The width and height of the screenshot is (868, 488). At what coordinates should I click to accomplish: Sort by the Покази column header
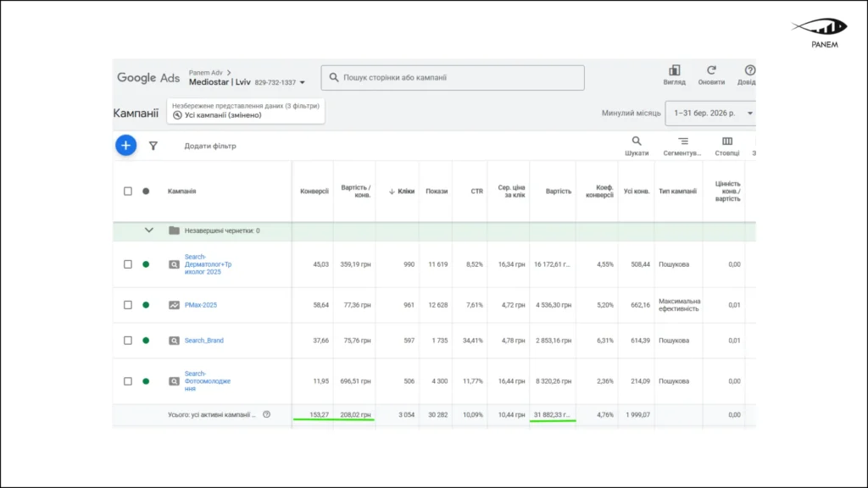pos(437,191)
